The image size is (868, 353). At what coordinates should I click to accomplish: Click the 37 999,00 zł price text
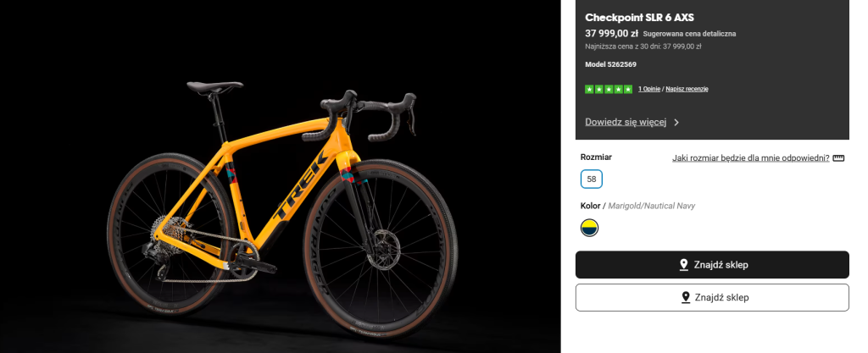(611, 33)
